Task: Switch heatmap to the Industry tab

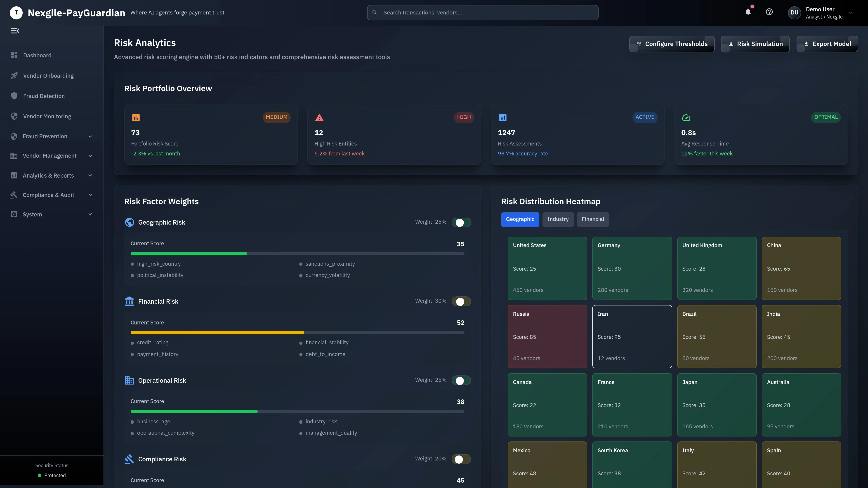Action: [x=558, y=219]
